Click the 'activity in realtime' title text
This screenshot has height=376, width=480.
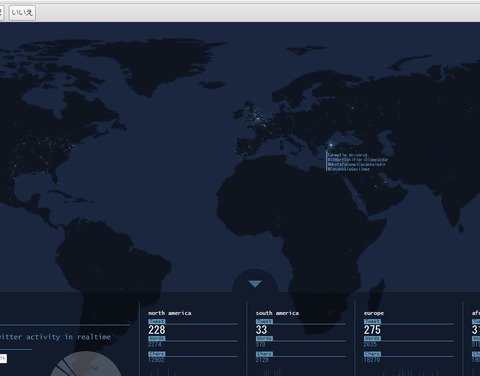point(69,337)
